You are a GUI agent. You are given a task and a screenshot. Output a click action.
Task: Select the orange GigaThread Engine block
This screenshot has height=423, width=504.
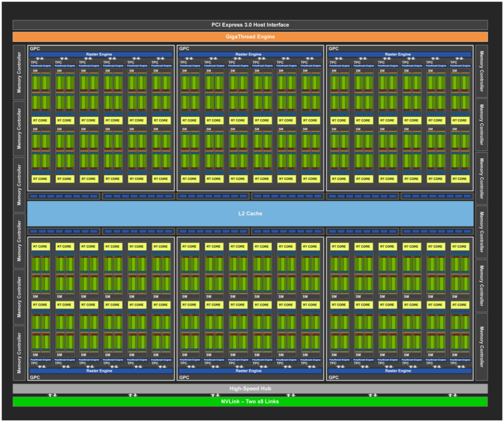click(x=250, y=36)
